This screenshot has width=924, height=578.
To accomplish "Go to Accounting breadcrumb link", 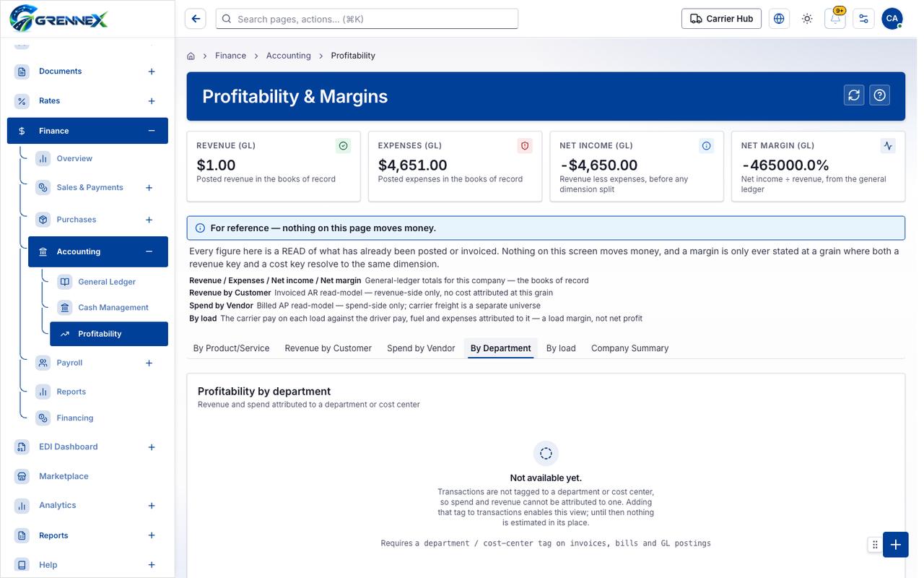I will click(288, 56).
